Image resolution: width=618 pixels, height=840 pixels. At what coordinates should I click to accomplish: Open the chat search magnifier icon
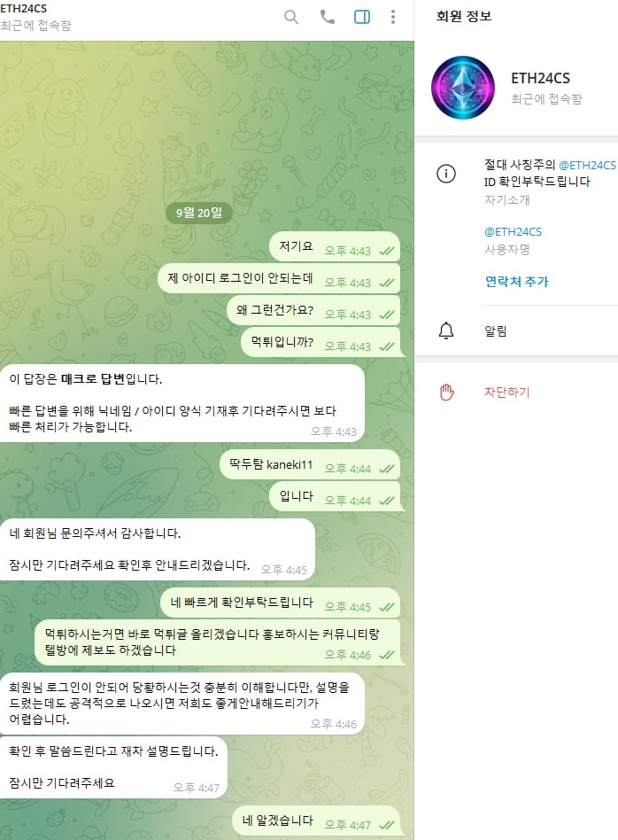click(291, 17)
